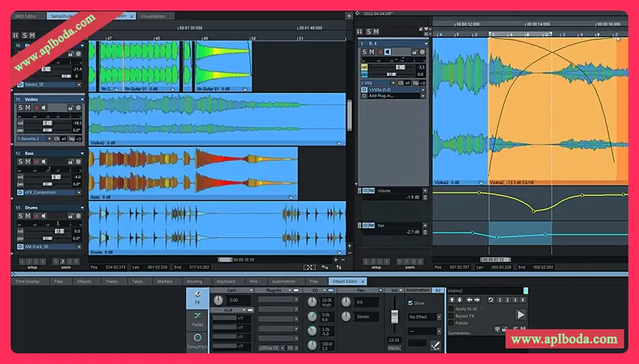Image resolution: width=639 pixels, height=364 pixels.
Task: Click the play arrow in Object Editor
Action: tap(521, 314)
